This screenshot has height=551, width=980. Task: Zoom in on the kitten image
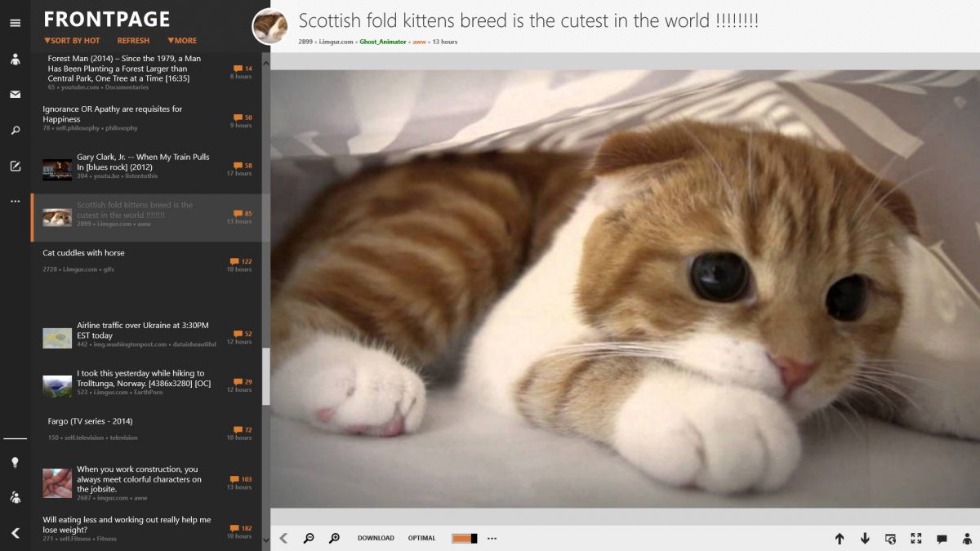click(x=334, y=538)
